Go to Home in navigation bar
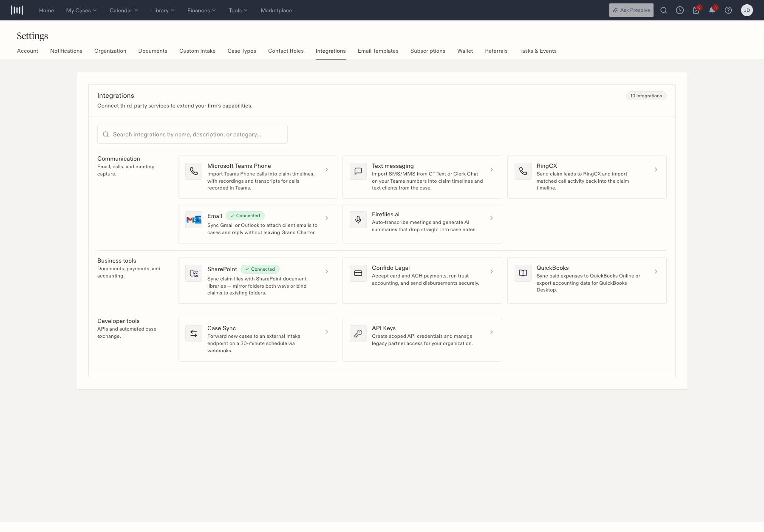This screenshot has height=532, width=764. pyautogui.click(x=47, y=10)
